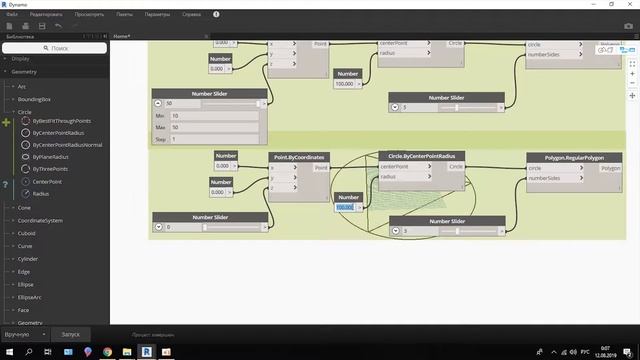Zoom in the workspace with plus icon
640x360 pixels.
(632, 74)
